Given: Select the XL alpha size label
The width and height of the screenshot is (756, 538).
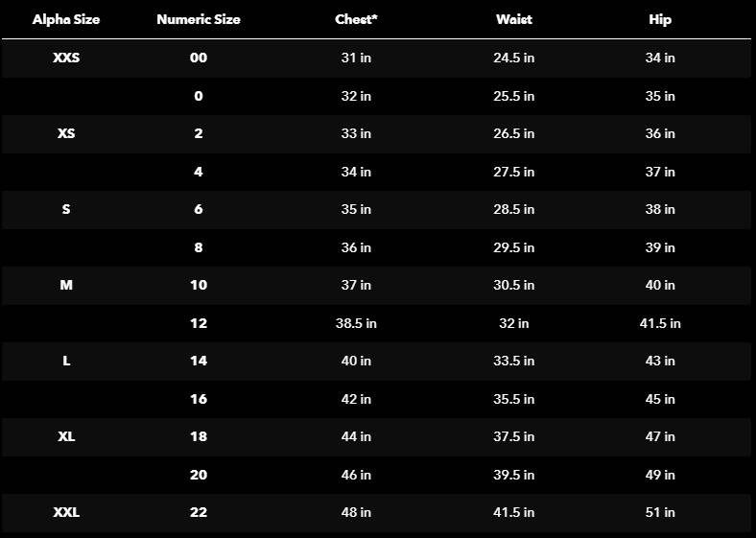Looking at the screenshot, I should [x=66, y=436].
